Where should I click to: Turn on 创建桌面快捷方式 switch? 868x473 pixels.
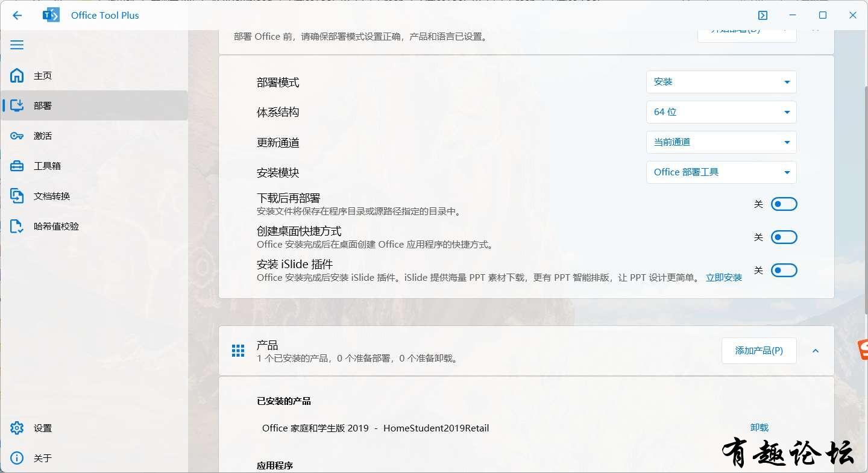tap(784, 237)
